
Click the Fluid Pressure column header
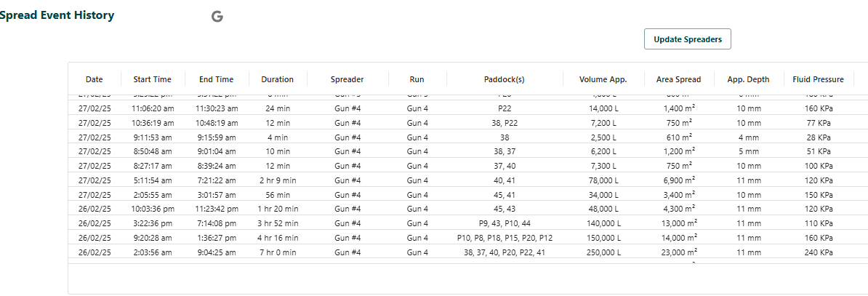pyautogui.click(x=818, y=79)
